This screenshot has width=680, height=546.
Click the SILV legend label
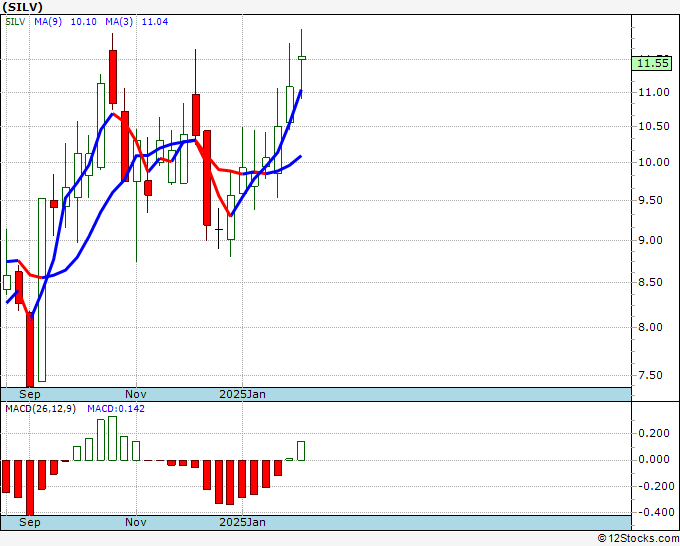click(15, 22)
